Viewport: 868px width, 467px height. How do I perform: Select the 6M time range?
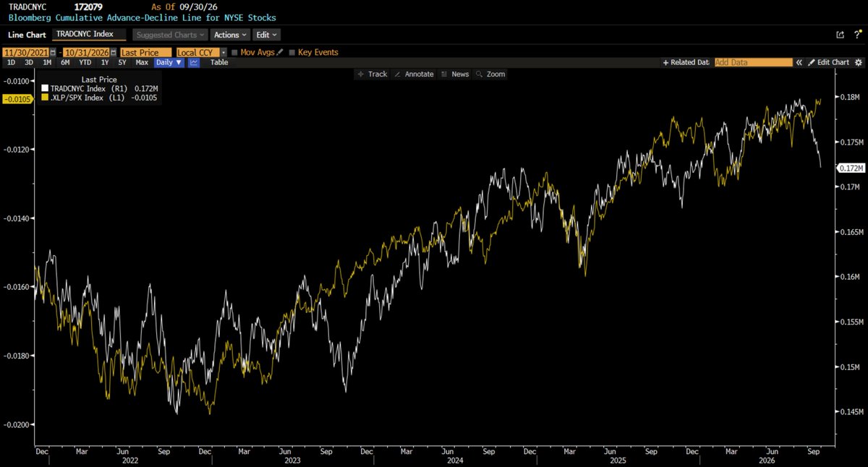pos(65,63)
